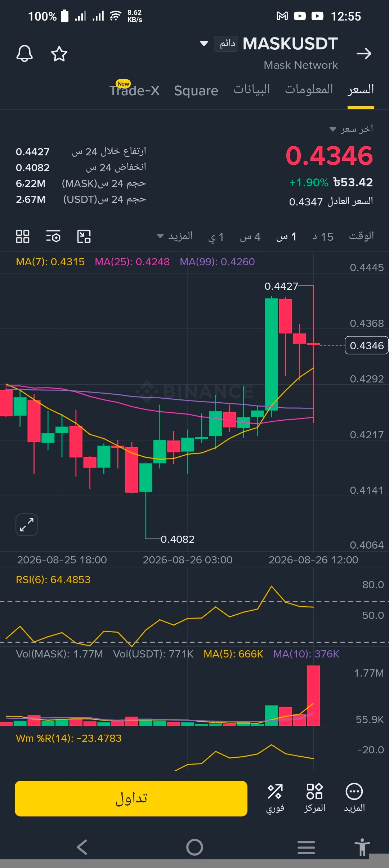This screenshot has width=389, height=868.
Task: Tap the 24h low value 0.4082
Action: coord(33,168)
